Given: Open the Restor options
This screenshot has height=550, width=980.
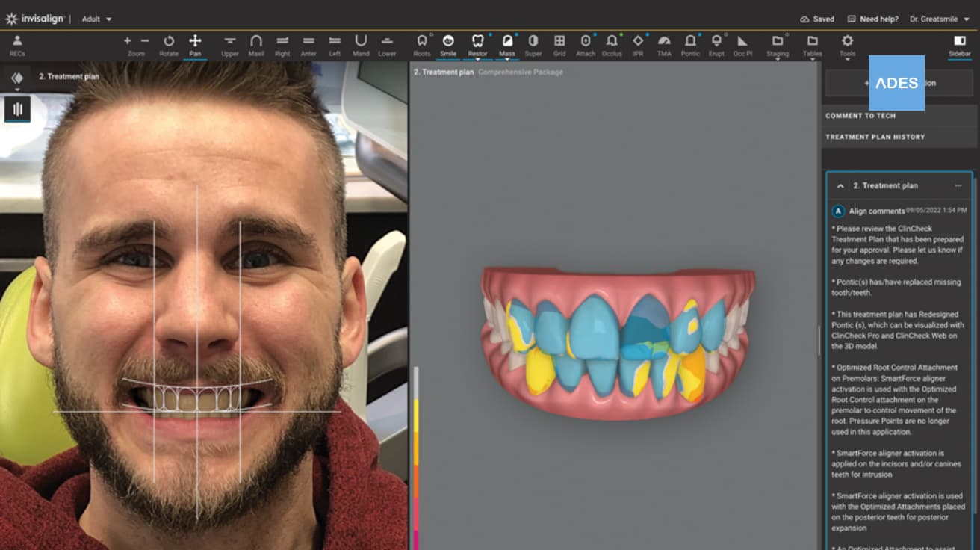Looking at the screenshot, I should [x=478, y=45].
